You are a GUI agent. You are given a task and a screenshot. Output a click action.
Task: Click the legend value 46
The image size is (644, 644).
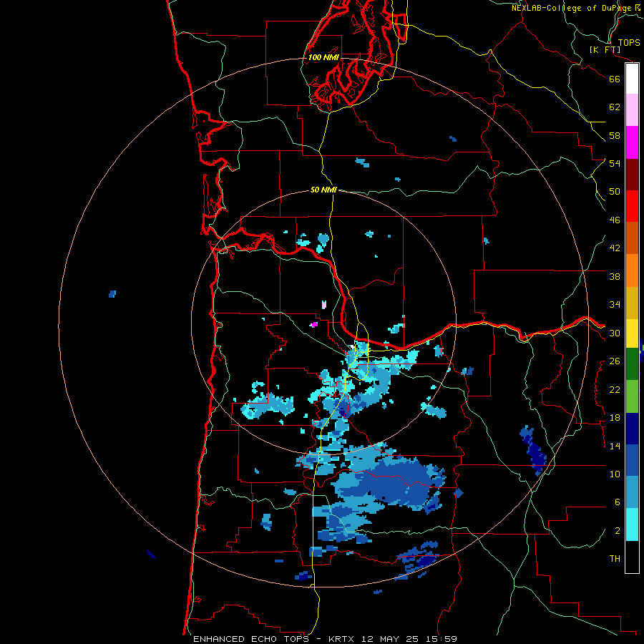click(x=615, y=220)
